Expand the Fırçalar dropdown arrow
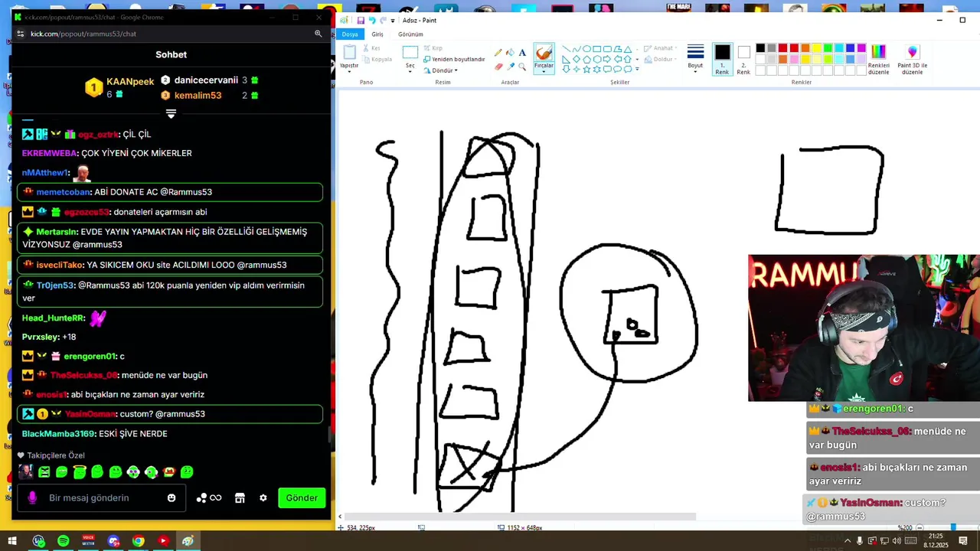Image resolution: width=980 pixels, height=551 pixels. 544,70
